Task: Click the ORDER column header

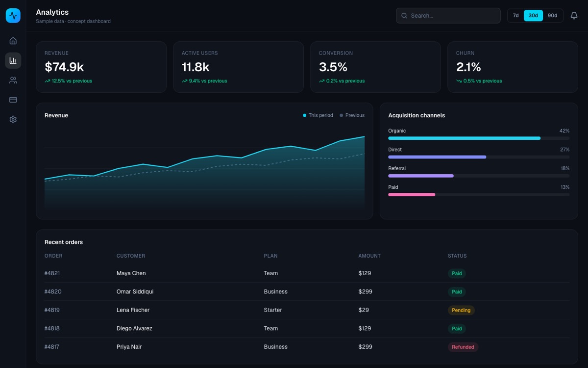Action: [53, 256]
